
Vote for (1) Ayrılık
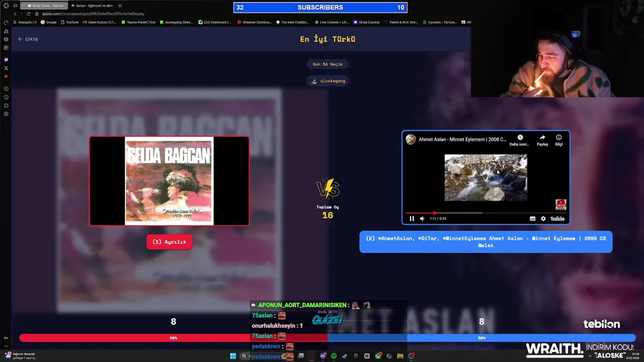pos(169,242)
